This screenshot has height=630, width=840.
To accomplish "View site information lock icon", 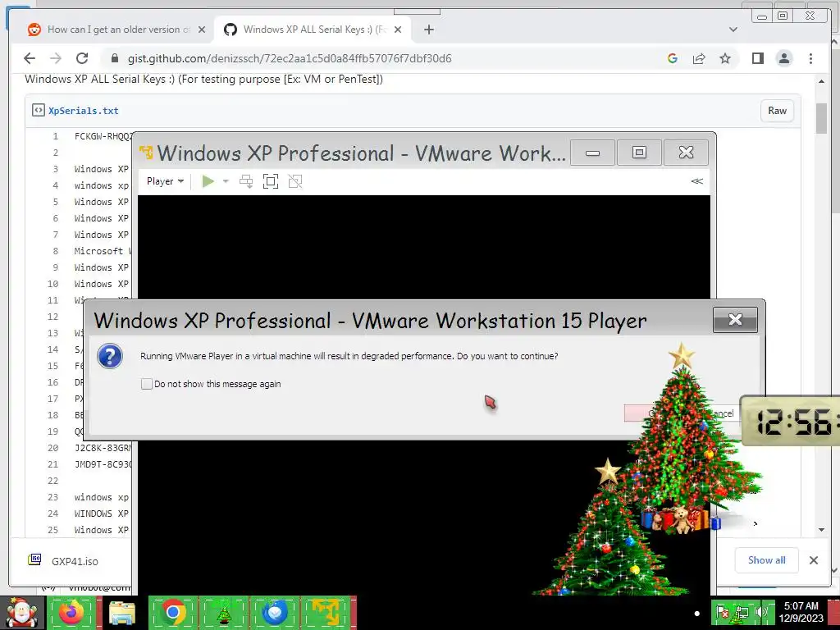I will (x=114, y=58).
